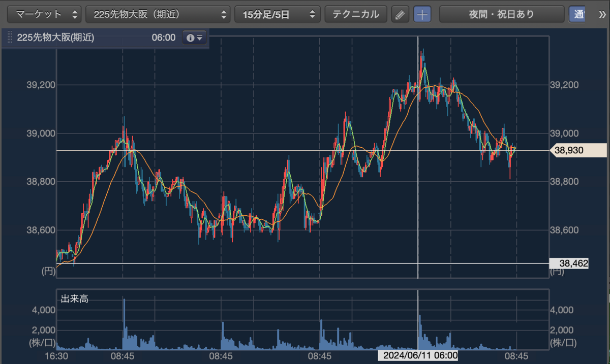Click the 夜間・祝日あり button
Viewport: 610px width, 364px height.
501,14
